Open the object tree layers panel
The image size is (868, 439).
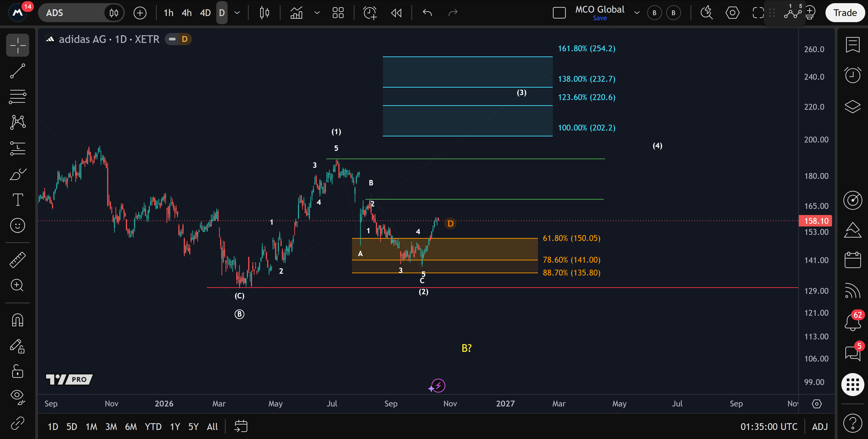(852, 106)
